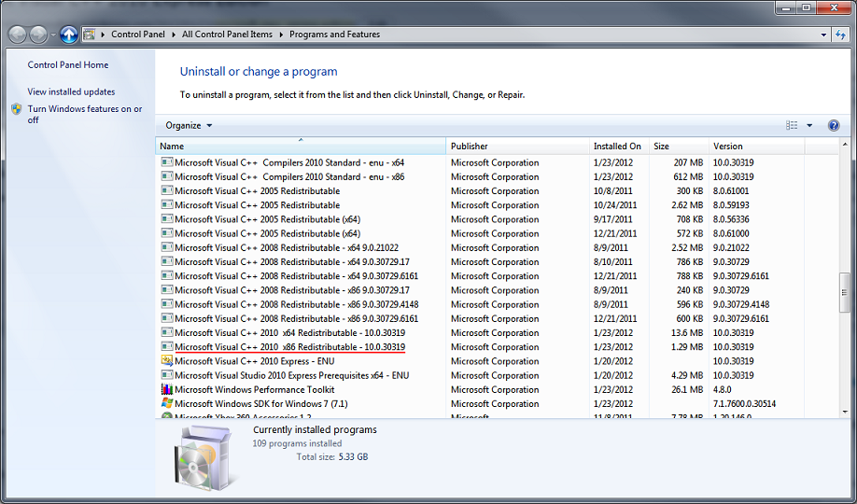Select Visual C++ 2008 Redistributable - x64 9.0.30729.6161
Screen dimensions: 857x504
[296, 276]
